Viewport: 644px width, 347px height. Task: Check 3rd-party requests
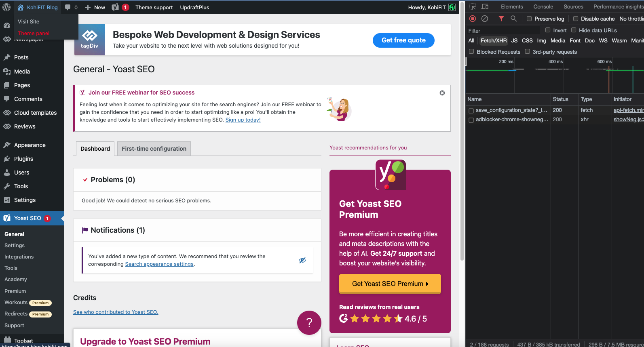[528, 51]
